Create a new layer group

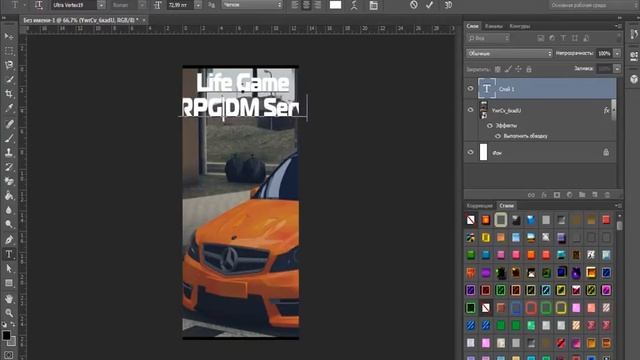pyautogui.click(x=582, y=195)
